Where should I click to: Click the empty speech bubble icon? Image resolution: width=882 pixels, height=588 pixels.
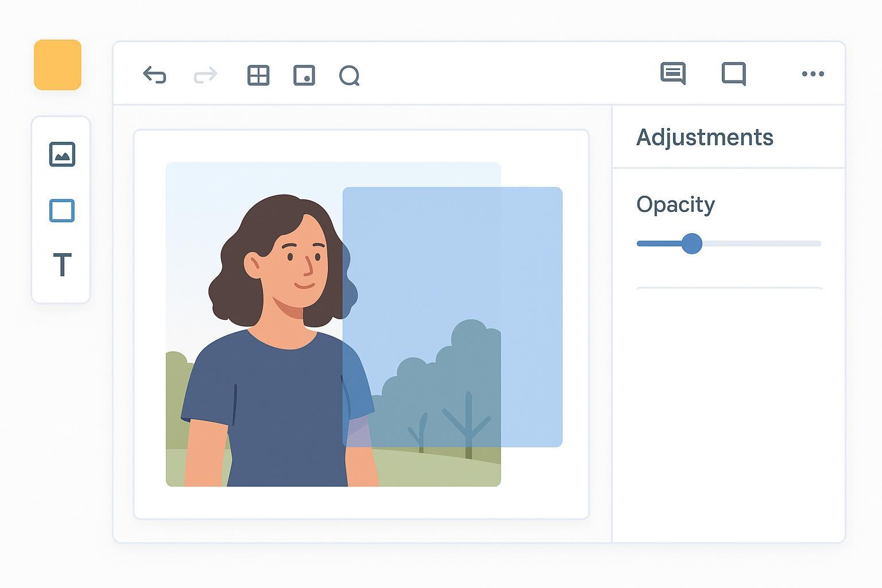point(734,73)
